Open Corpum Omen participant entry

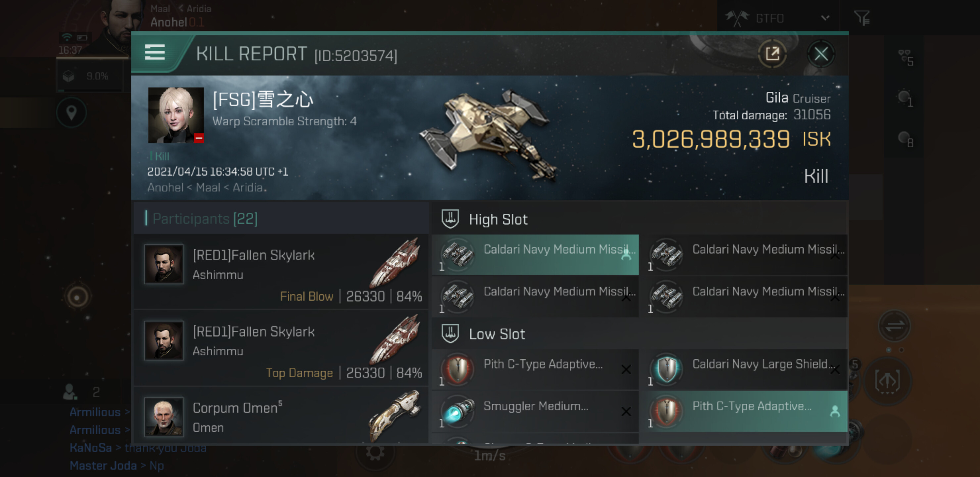click(x=281, y=416)
